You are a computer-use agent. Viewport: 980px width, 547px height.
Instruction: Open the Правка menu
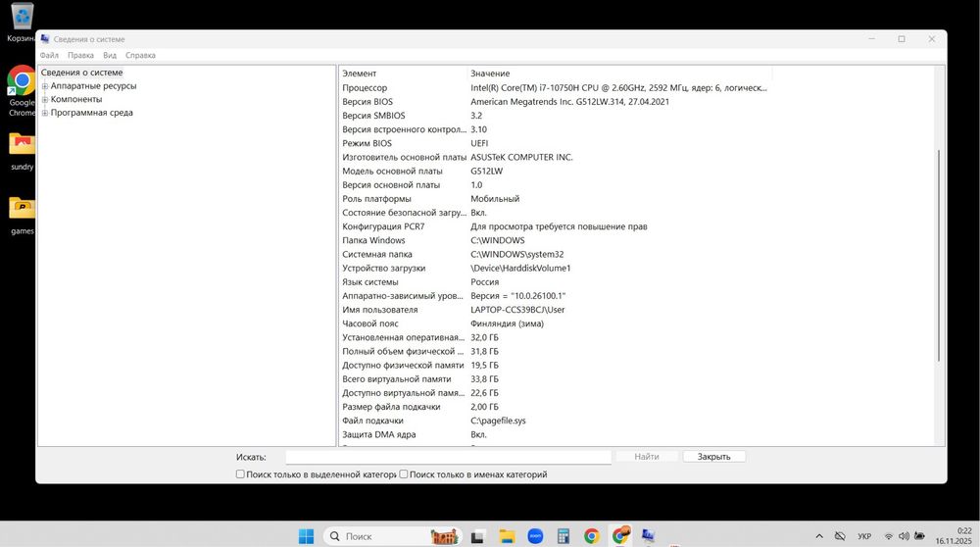coord(80,55)
